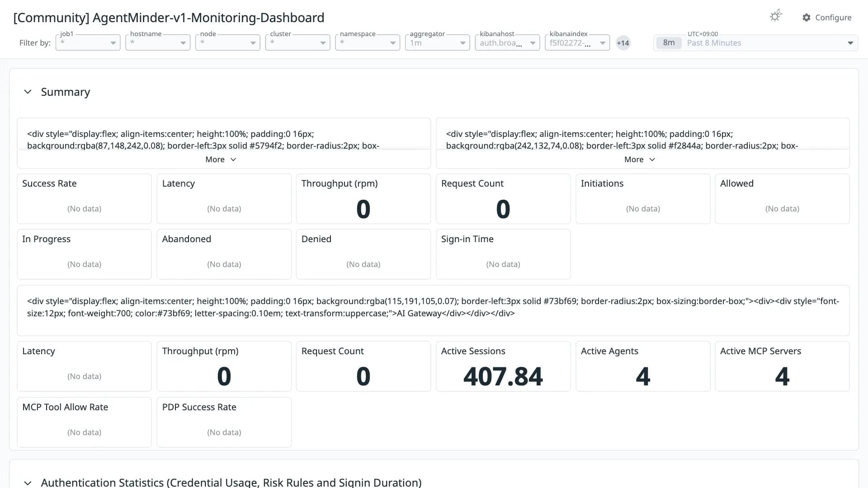Viewport: 868px width, 488px height.
Task: Click the Success Rate widget title
Action: point(49,183)
